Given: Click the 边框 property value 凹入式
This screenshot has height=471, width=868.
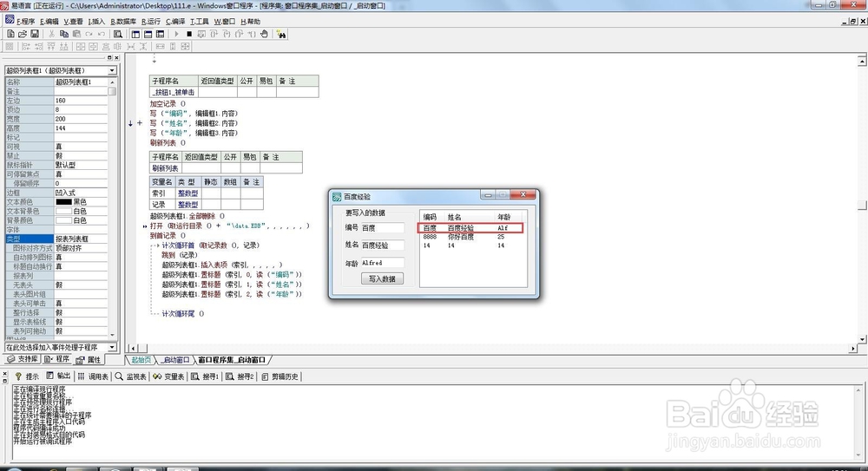Looking at the screenshot, I should point(81,193).
